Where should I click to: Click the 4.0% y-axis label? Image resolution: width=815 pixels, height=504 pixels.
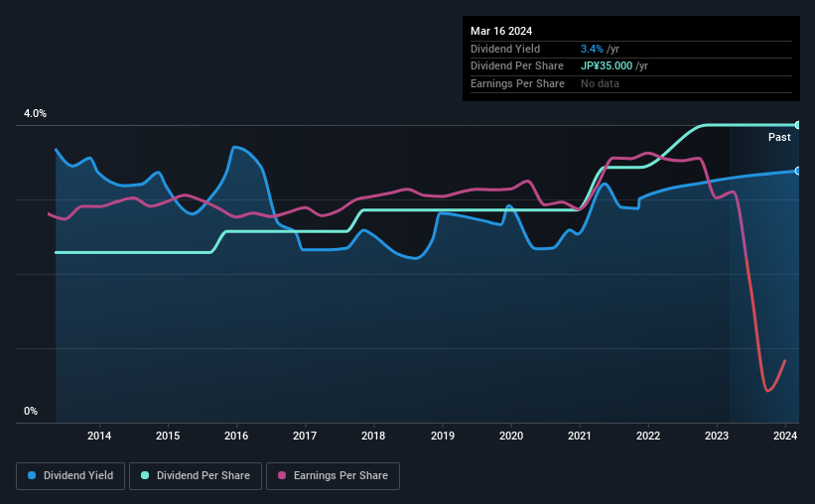tap(35, 113)
